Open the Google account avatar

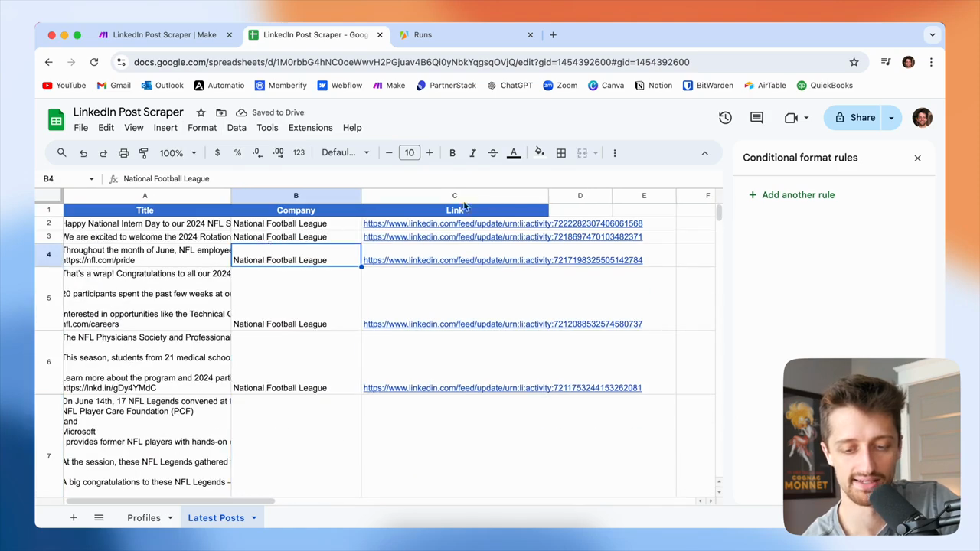pyautogui.click(x=922, y=118)
